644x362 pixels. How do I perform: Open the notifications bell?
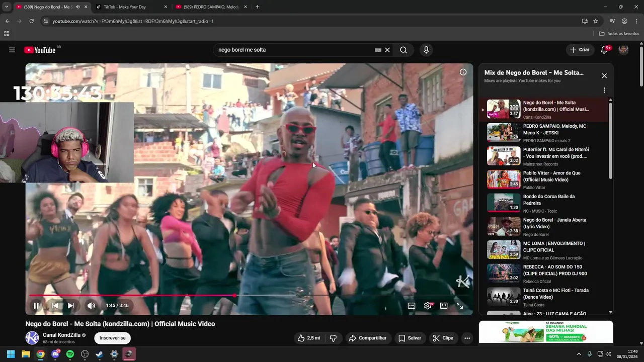[x=605, y=50]
